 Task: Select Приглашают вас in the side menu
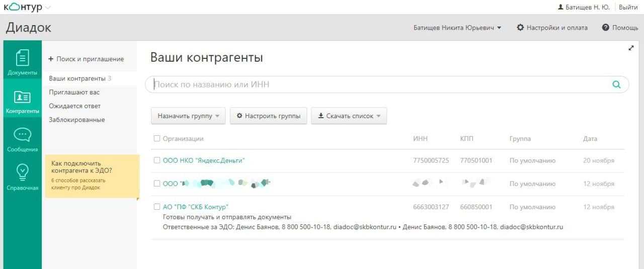click(x=74, y=93)
